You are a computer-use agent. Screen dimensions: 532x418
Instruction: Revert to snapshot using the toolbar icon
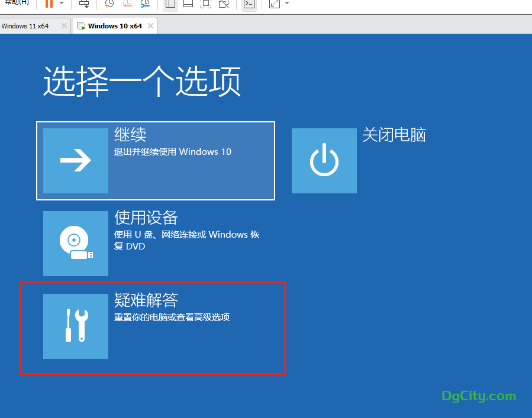(127, 4)
